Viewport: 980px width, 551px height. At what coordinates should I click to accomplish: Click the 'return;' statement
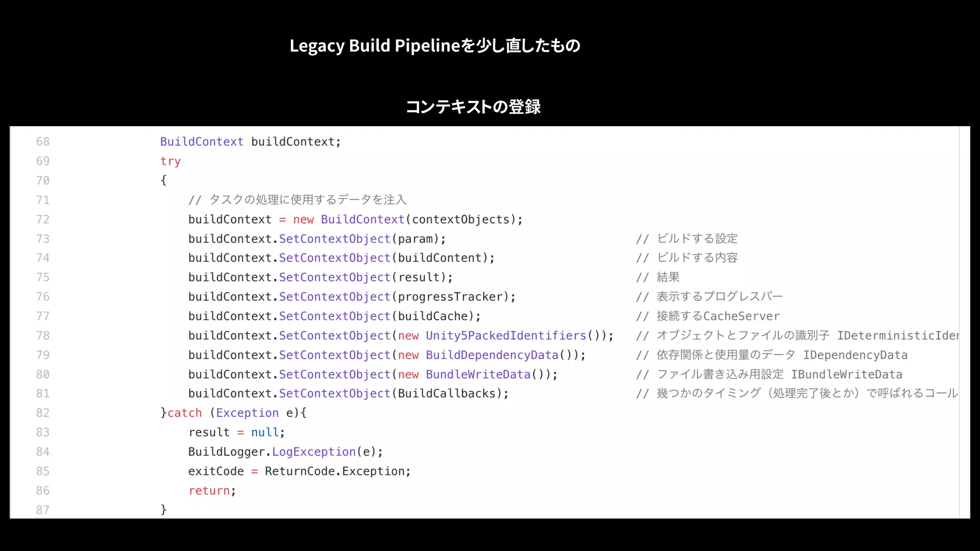tap(212, 491)
